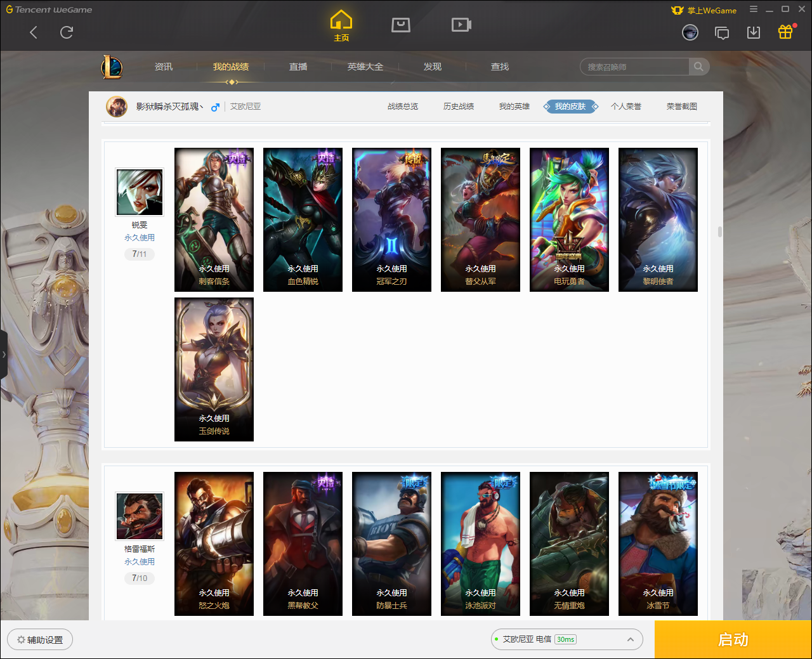
Task: Refresh the page with the reload icon
Action: point(67,32)
